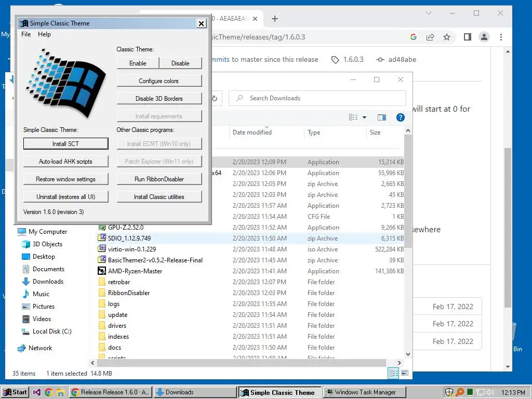
Task: Click the green square tray icon
Action: (470, 392)
